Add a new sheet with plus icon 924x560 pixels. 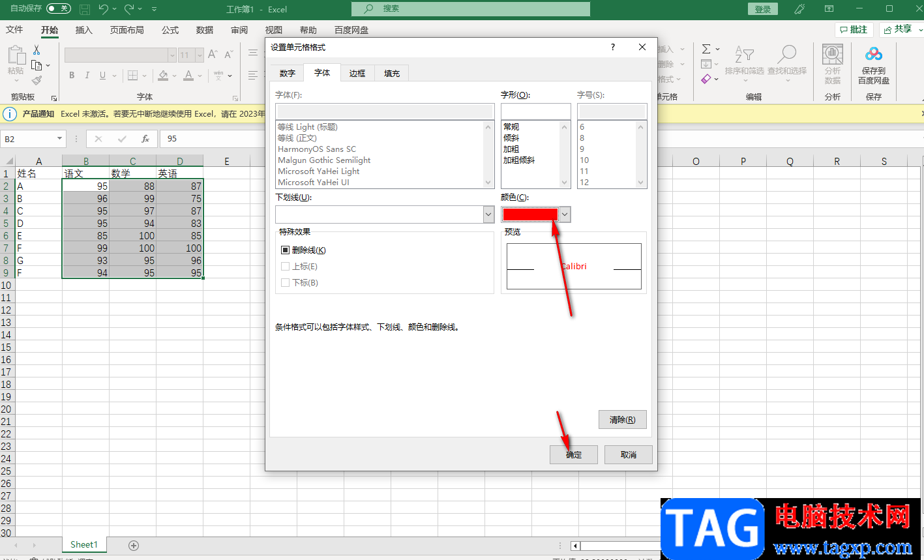click(x=134, y=545)
